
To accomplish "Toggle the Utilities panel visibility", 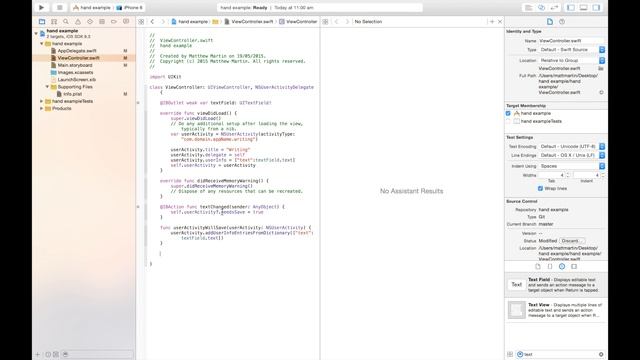I will (596, 7).
